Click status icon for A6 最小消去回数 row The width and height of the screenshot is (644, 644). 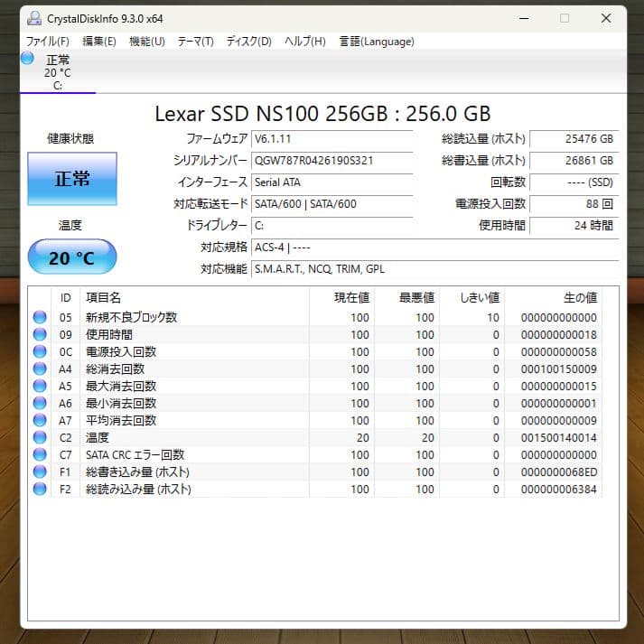40,403
